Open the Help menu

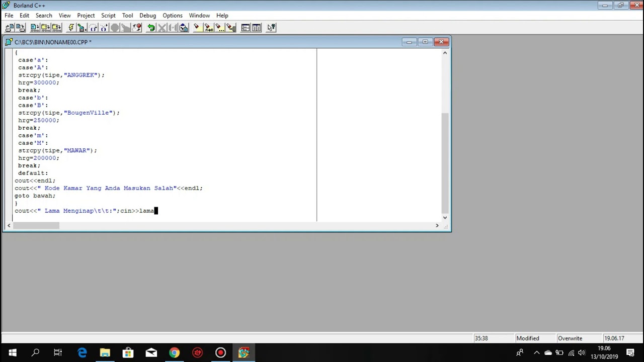coord(222,16)
